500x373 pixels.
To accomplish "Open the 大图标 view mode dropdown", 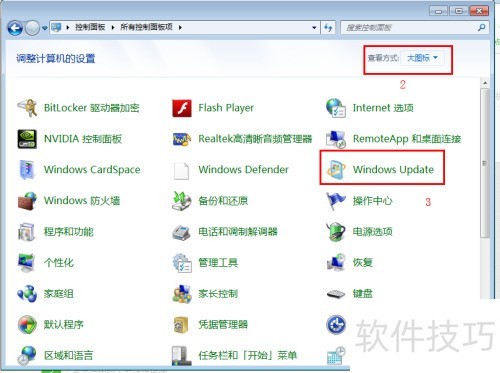I will (422, 58).
